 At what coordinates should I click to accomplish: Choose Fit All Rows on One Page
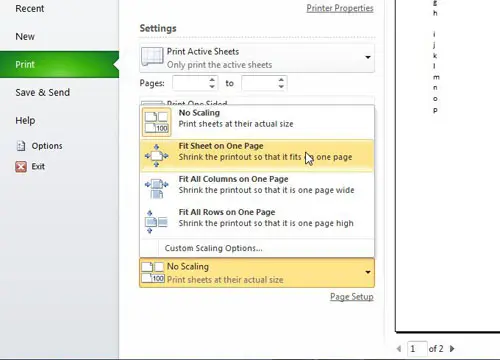click(257, 221)
